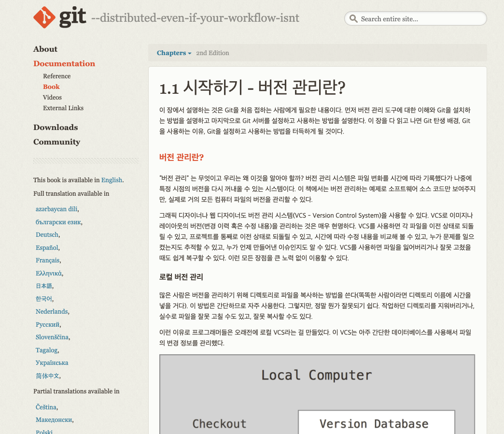Image resolution: width=504 pixels, height=434 pixels.
Task: Open the Reference sidebar link
Action: tap(57, 76)
